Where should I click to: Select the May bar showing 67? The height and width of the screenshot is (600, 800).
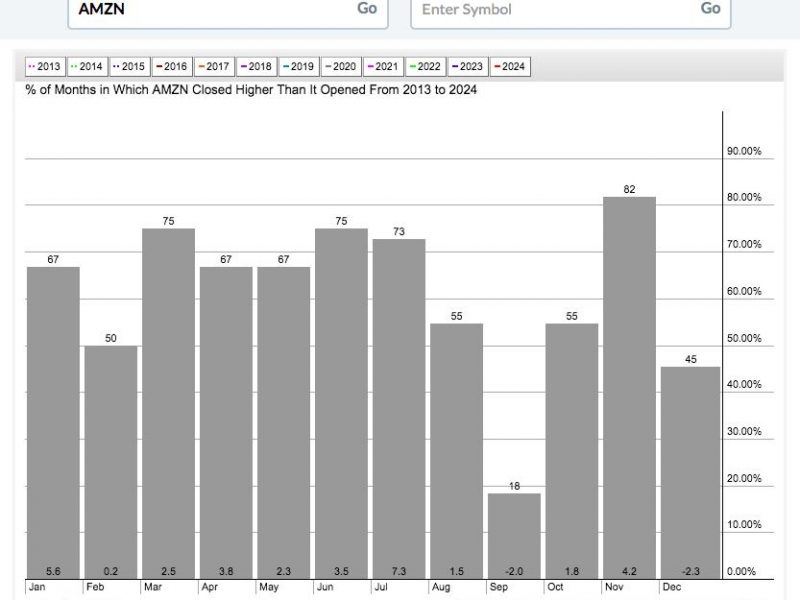284,423
